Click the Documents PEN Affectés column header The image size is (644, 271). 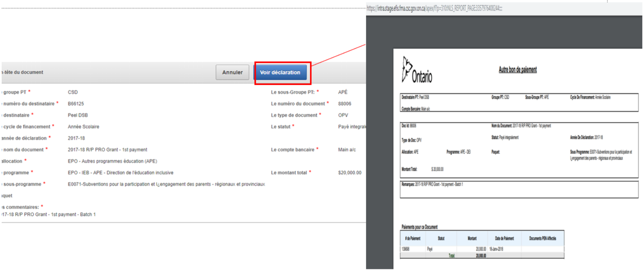pyautogui.click(x=542, y=239)
